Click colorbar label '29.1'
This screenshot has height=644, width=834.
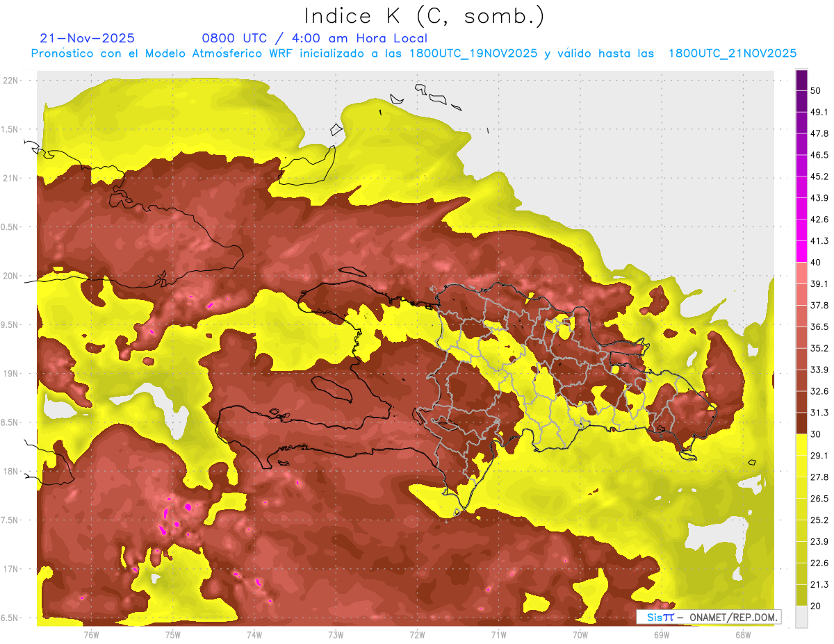(x=819, y=456)
